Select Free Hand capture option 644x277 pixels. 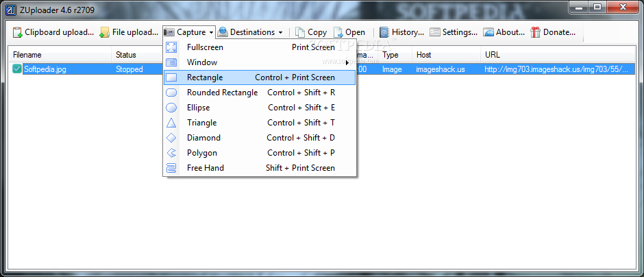[260, 168]
